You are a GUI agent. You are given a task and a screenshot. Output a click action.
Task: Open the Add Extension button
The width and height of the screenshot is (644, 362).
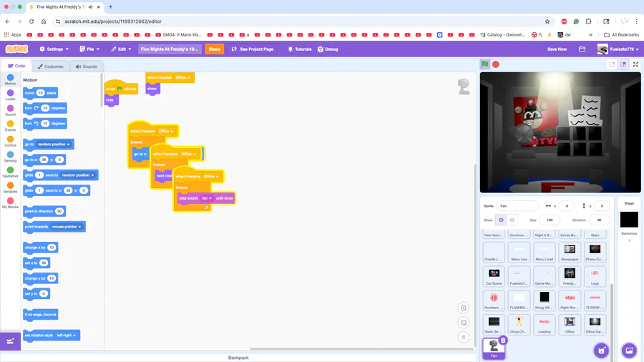(10, 341)
